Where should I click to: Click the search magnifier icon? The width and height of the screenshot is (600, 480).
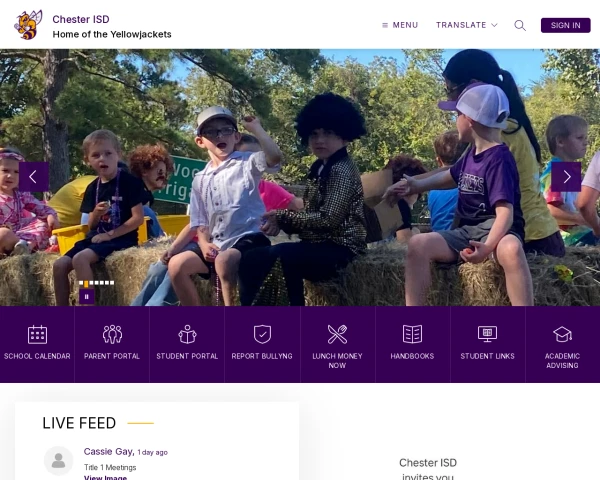click(520, 25)
